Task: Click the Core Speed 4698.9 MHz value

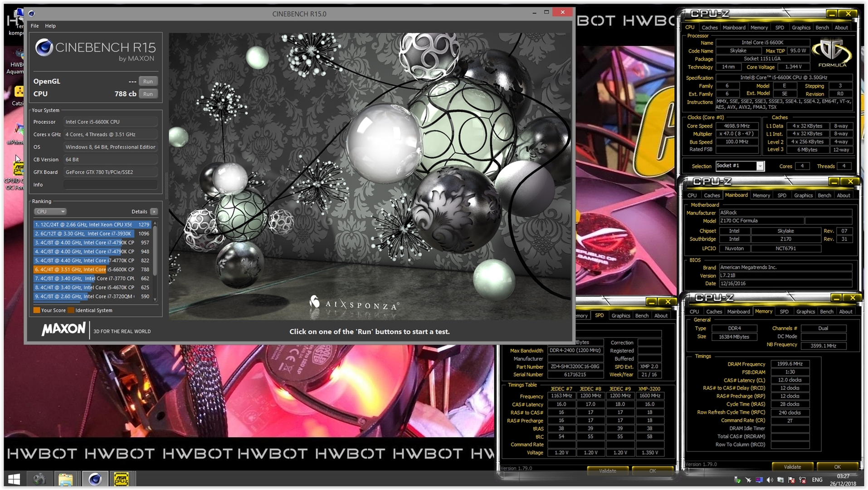Action: (737, 126)
